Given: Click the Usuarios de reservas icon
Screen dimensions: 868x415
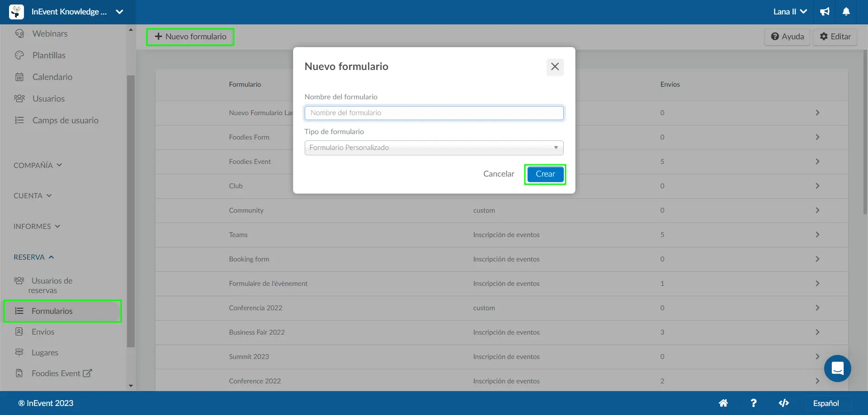Looking at the screenshot, I should [x=19, y=281].
